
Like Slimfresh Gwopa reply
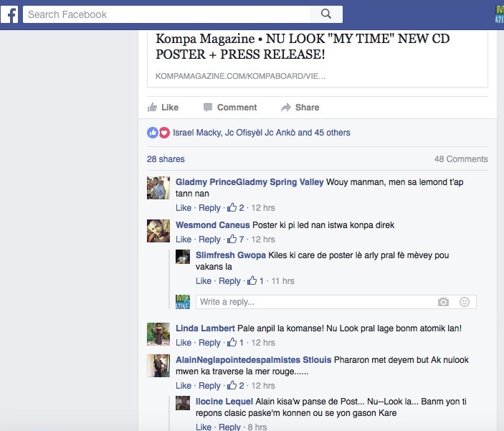click(204, 281)
